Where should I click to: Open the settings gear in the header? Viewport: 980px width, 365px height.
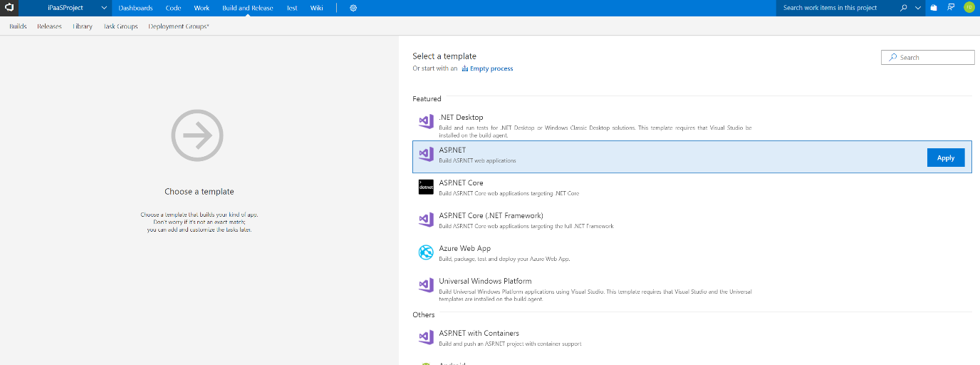tap(353, 8)
